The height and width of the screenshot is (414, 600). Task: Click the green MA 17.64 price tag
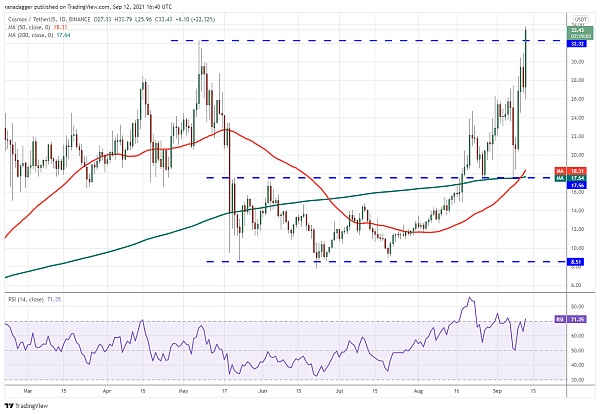coord(570,178)
